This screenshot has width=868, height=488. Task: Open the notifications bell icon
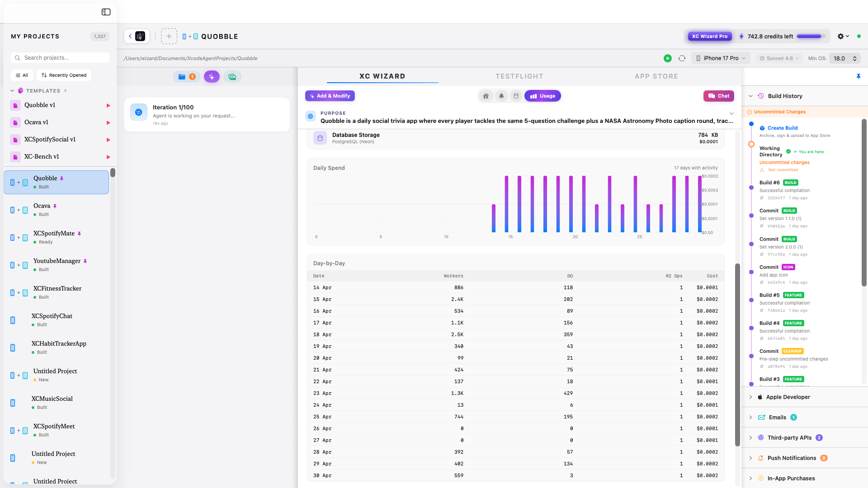coord(501,96)
